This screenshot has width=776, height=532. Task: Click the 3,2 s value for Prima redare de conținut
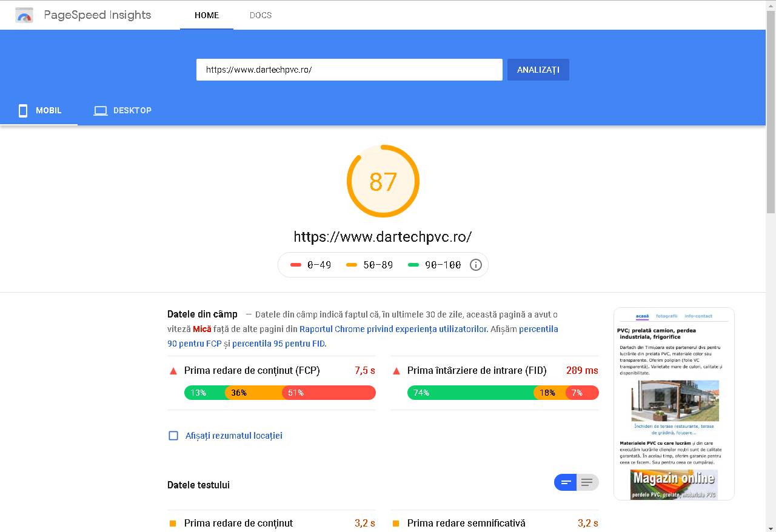(365, 523)
